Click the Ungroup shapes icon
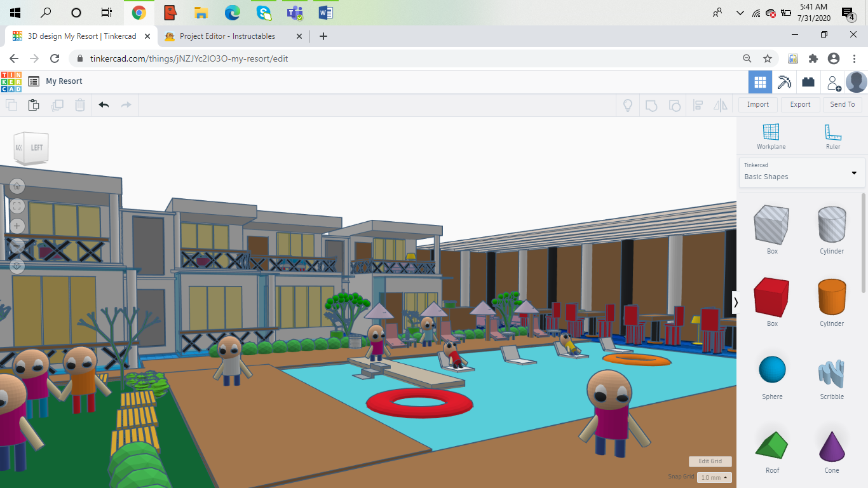 click(x=674, y=105)
